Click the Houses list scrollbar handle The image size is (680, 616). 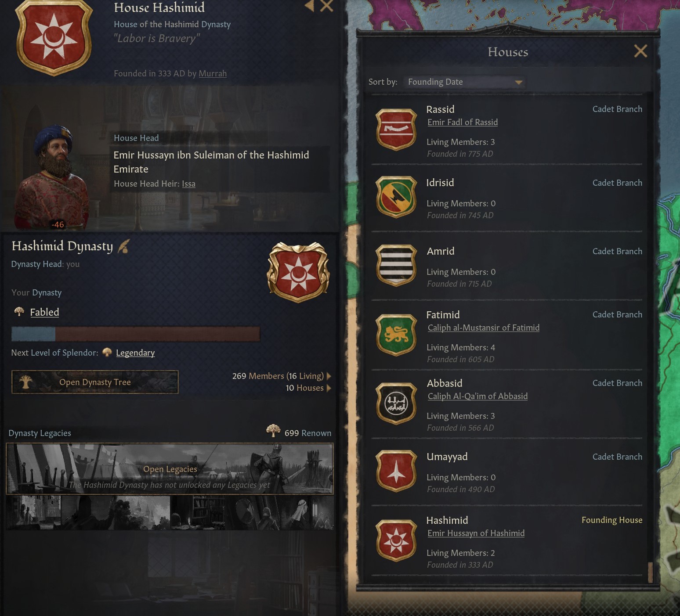pos(650,573)
